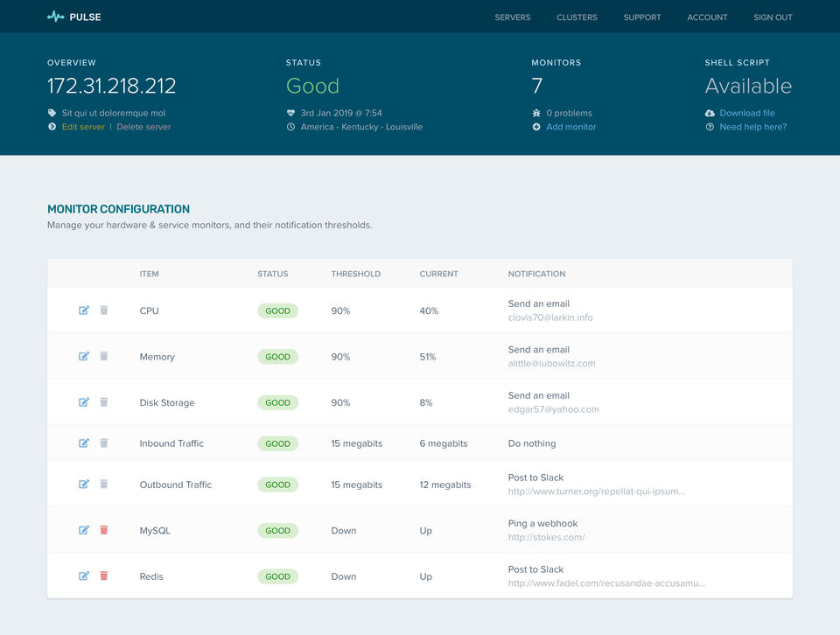This screenshot has height=635, width=840.
Task: Edit the CPU monitor via pencil icon
Action: pos(84,311)
